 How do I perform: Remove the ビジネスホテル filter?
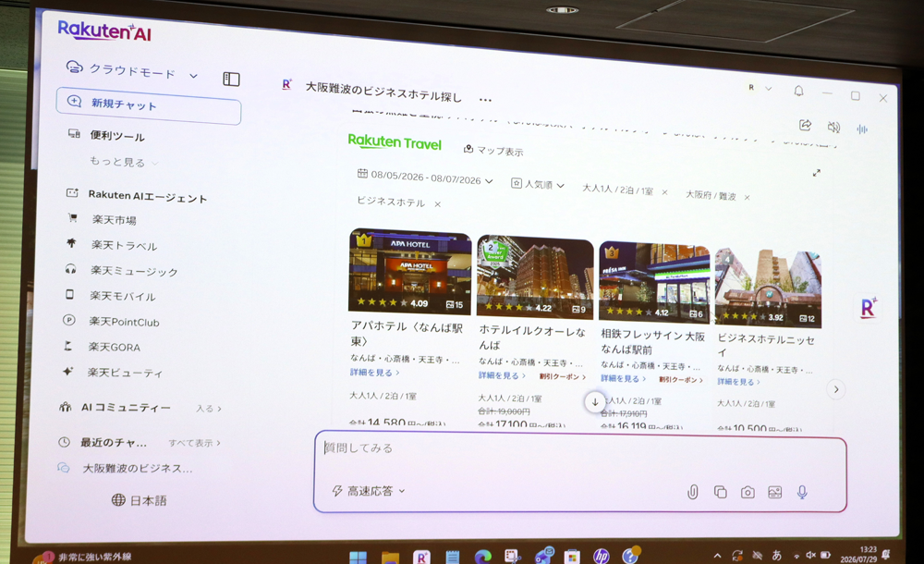(438, 204)
